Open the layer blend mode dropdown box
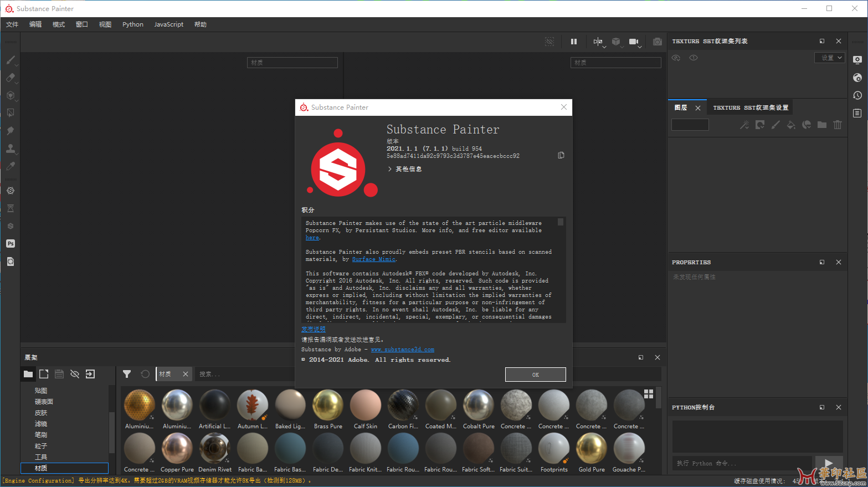This screenshot has width=868, height=487. 690,125
